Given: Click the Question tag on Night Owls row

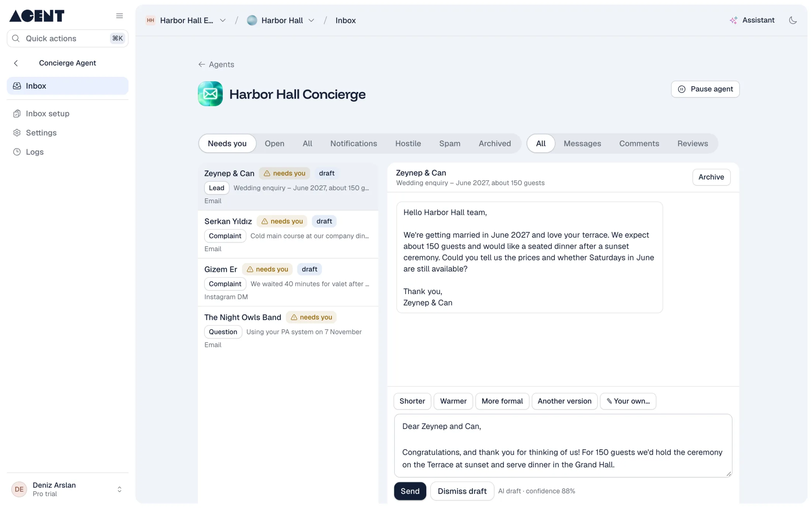Looking at the screenshot, I should tap(223, 332).
